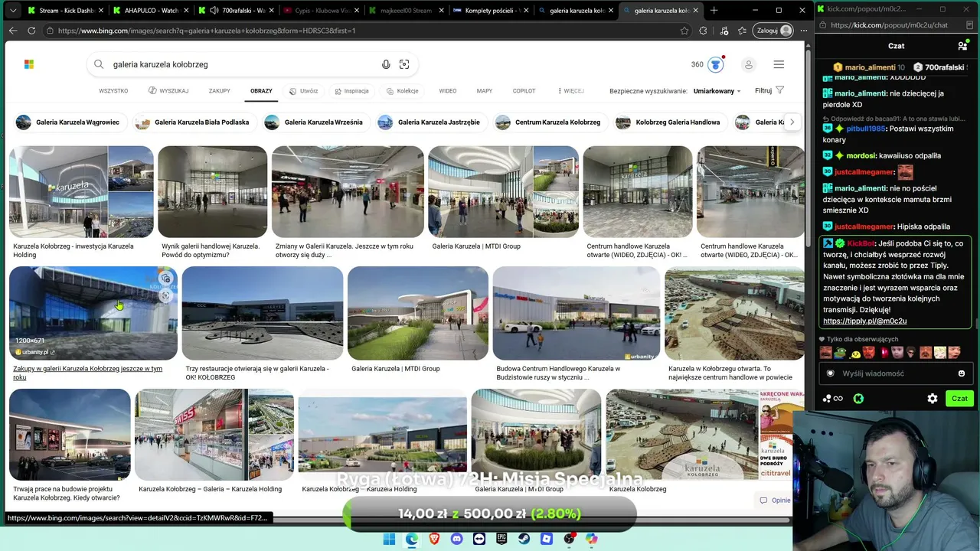
Task: Open the Kolekcje button
Action: tap(403, 91)
